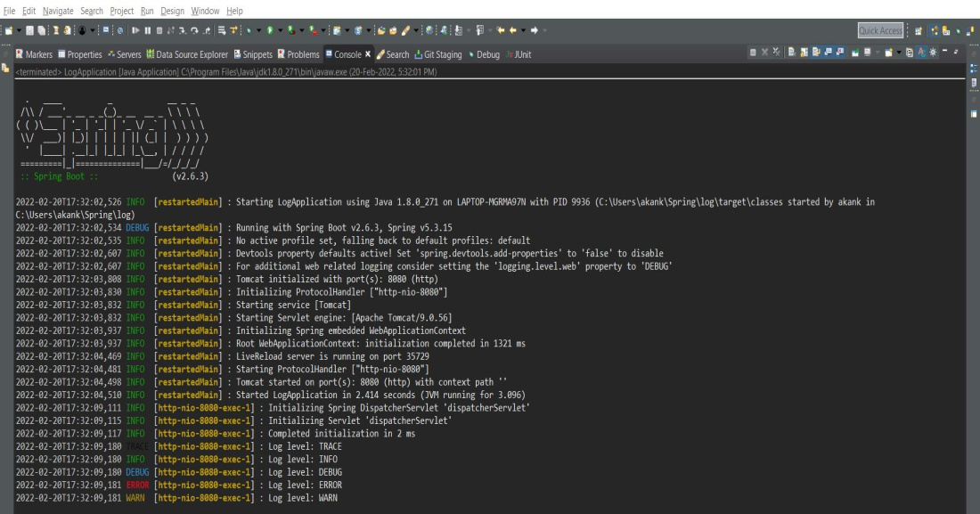Click the Open Console icon
Screen dimensions: 980x514
[x=888, y=53]
